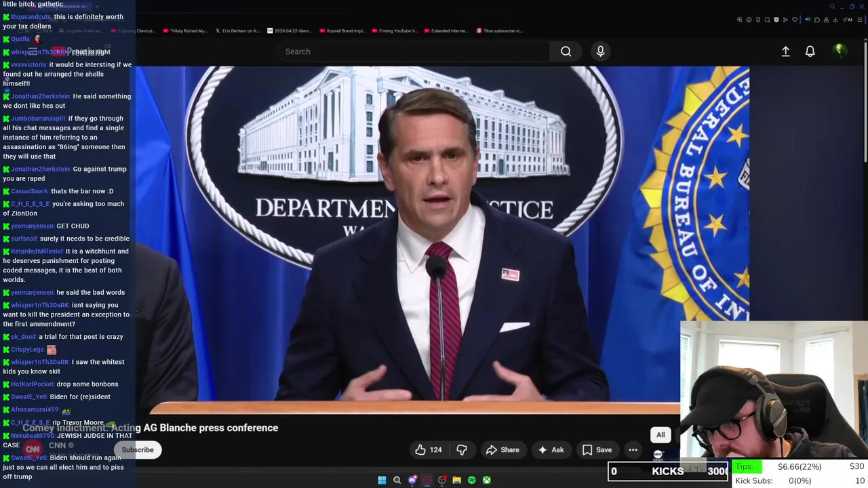Open the YouTube upload arrow icon
Image resolution: width=868 pixels, height=488 pixels.
click(785, 52)
